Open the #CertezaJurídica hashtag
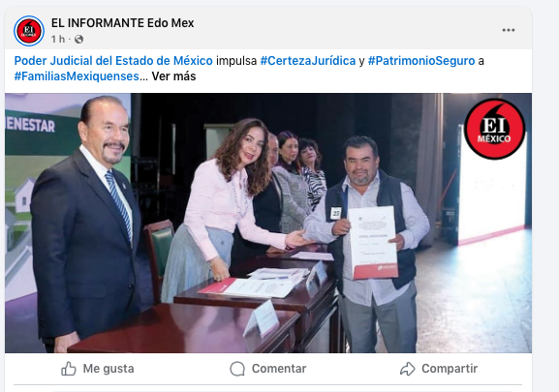Screen dimensions: 559x392 click(x=308, y=61)
